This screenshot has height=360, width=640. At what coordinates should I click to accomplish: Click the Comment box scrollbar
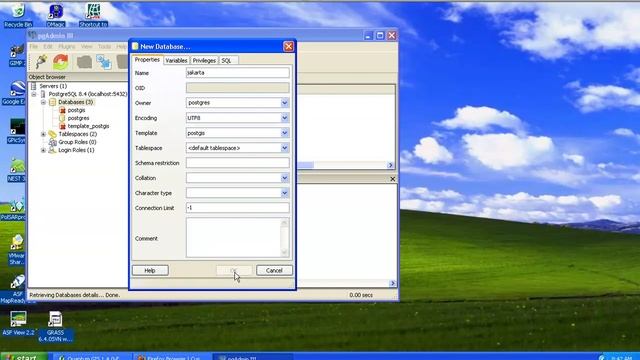click(x=284, y=238)
